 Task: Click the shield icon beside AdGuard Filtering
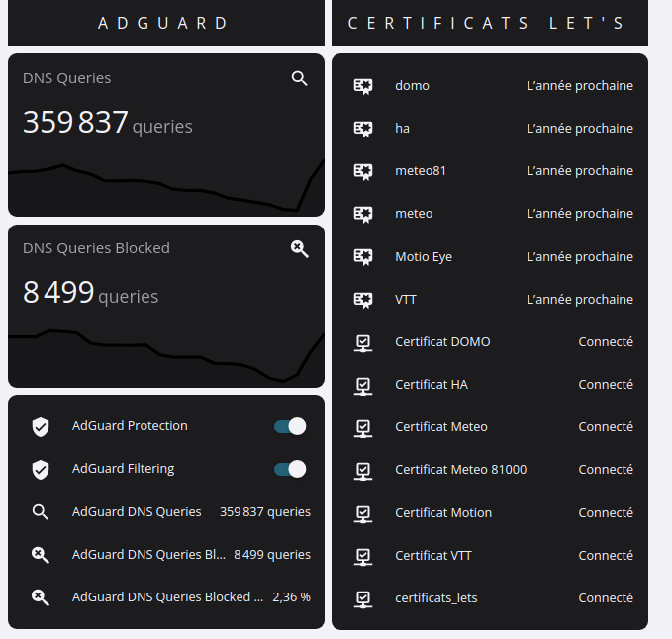(x=41, y=470)
